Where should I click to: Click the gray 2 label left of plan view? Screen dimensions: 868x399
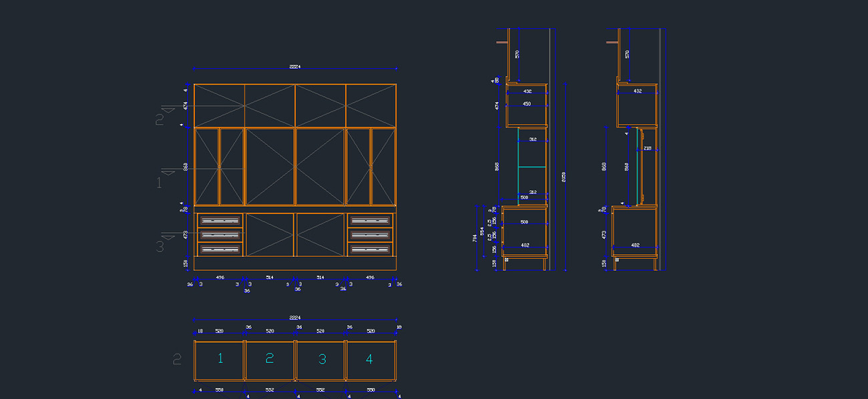pyautogui.click(x=177, y=359)
